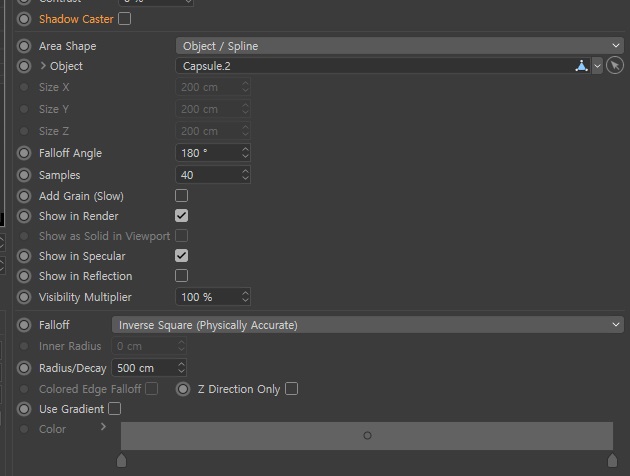This screenshot has height=476, width=630.
Task: Click keyframe dot next to Shadow Caster
Action: pos(24,19)
